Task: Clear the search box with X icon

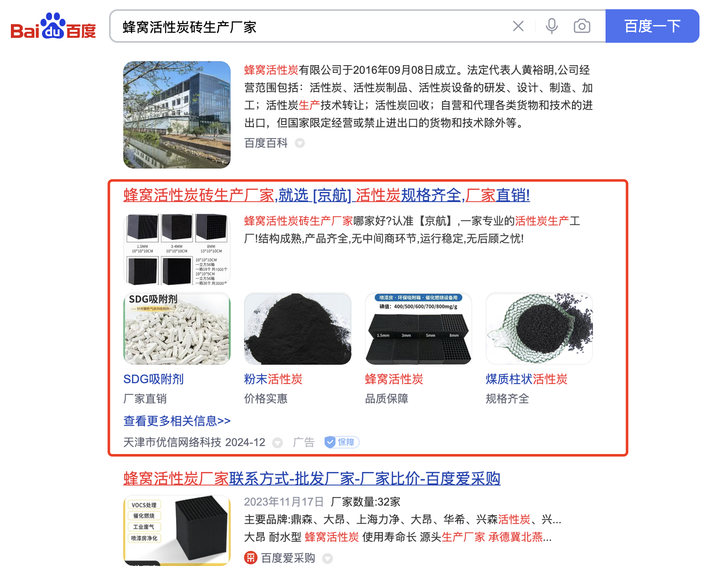Action: (518, 26)
